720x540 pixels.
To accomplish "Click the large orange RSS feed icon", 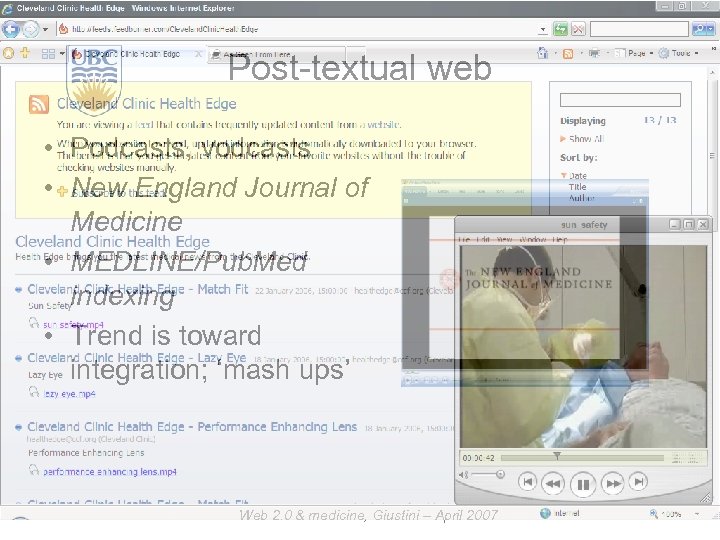I will (39, 104).
